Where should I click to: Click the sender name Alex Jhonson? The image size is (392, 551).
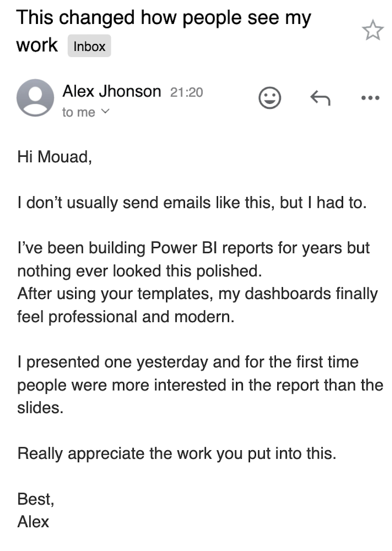[x=111, y=91]
